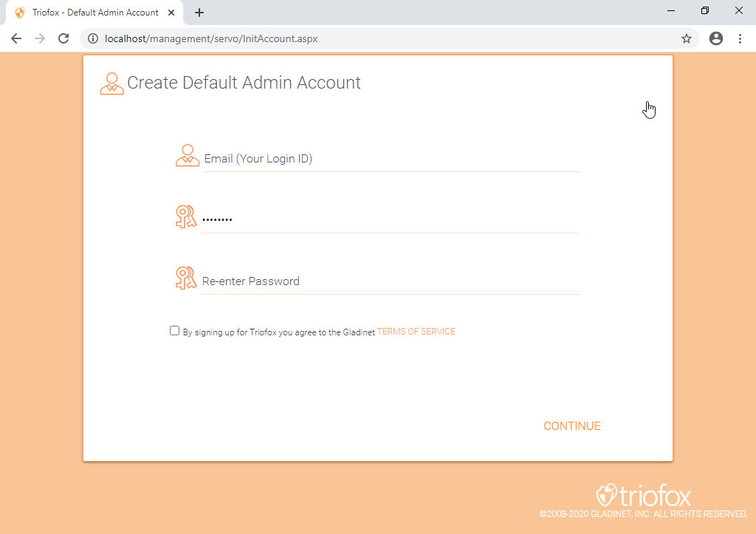Close the Chrome window
The width and height of the screenshot is (756, 534).
[738, 10]
